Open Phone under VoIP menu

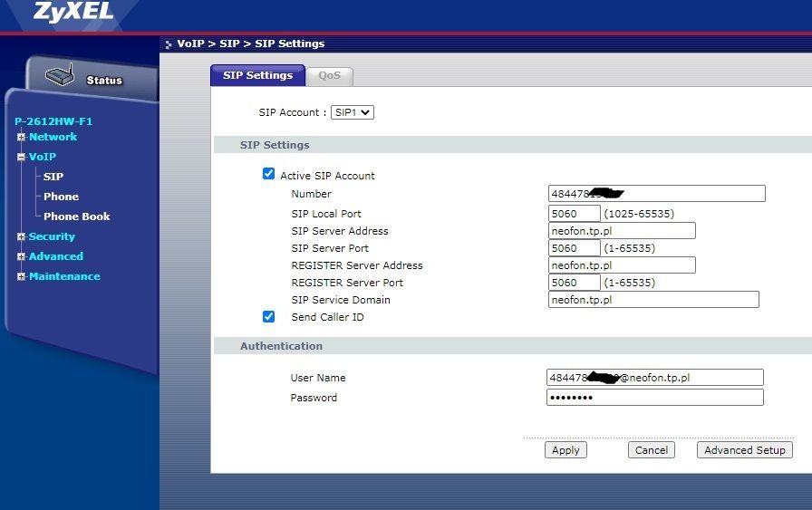(61, 197)
